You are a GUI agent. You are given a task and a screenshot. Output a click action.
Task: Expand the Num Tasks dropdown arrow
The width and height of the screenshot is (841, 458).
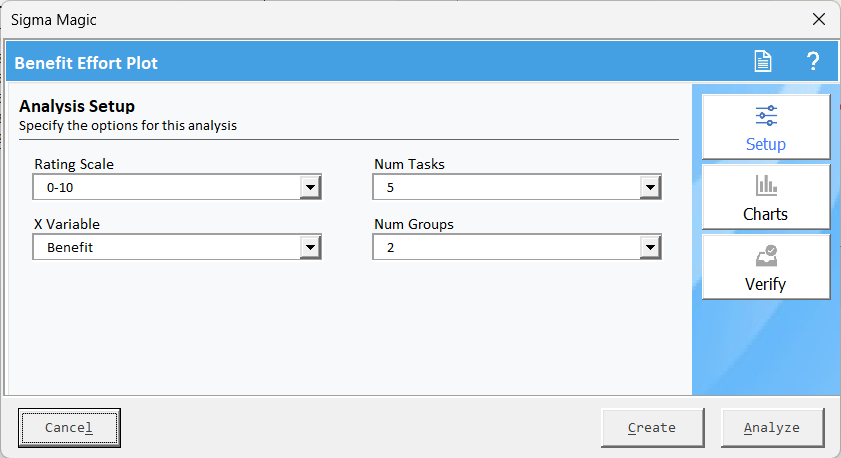pos(650,188)
